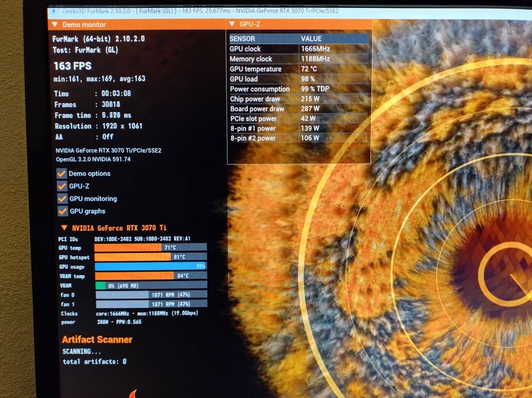Click the SCANNING... status text
The width and height of the screenshot is (532, 398).
pos(82,351)
